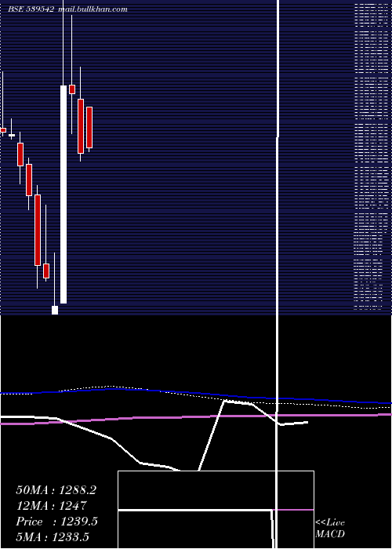Image resolution: width=392 pixels, height=549 pixels.
Task: Click the mail.bullkhan.com label
Action: pyautogui.click(x=93, y=9)
